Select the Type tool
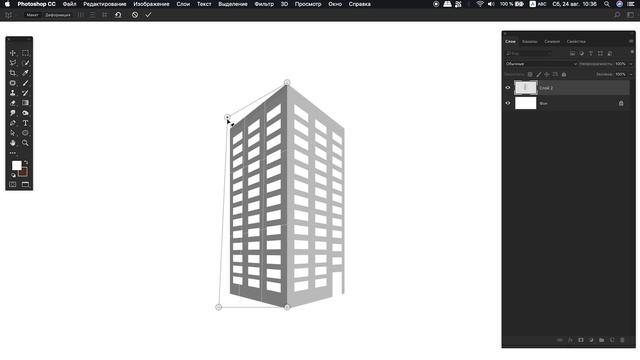The width and height of the screenshot is (640, 360). (x=25, y=123)
